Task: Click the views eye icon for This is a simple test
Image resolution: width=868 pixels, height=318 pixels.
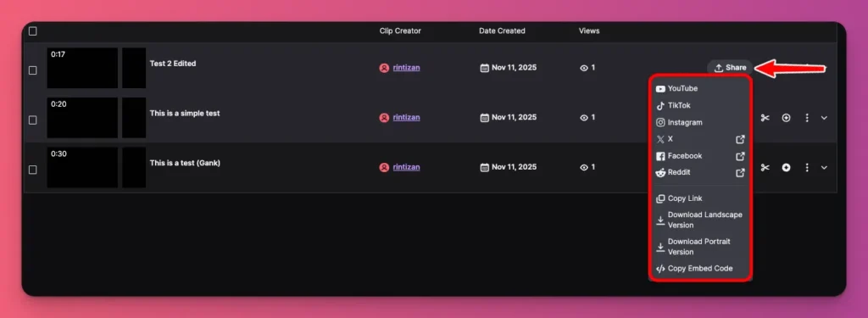Action: [583, 118]
